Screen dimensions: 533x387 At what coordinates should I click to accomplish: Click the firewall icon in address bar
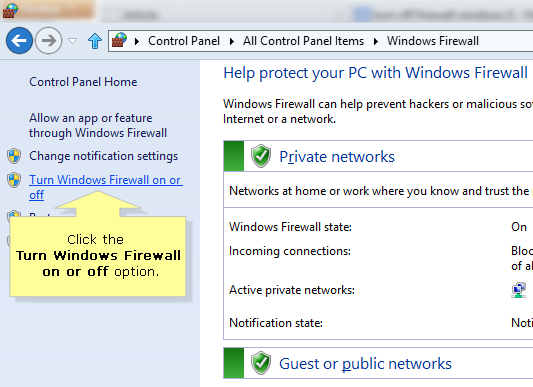click(x=119, y=40)
